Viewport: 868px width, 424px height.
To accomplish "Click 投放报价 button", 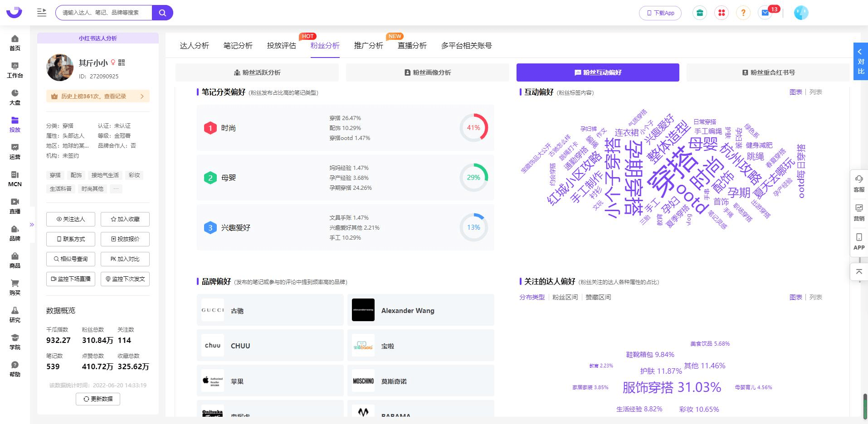I will tap(125, 239).
